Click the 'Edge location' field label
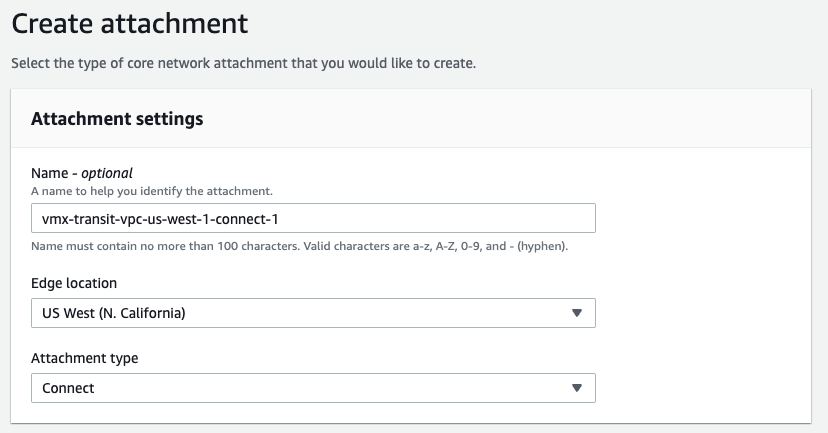Image resolution: width=828 pixels, height=433 pixels. coord(74,283)
